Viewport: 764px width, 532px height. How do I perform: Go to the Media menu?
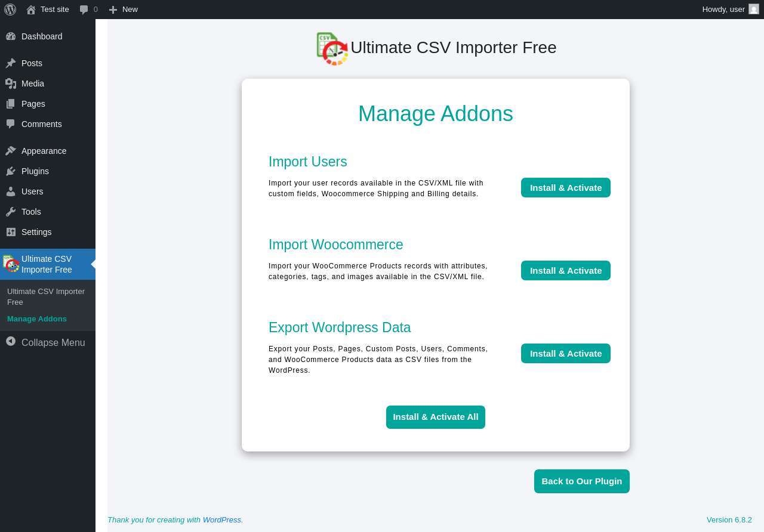pos(33,83)
